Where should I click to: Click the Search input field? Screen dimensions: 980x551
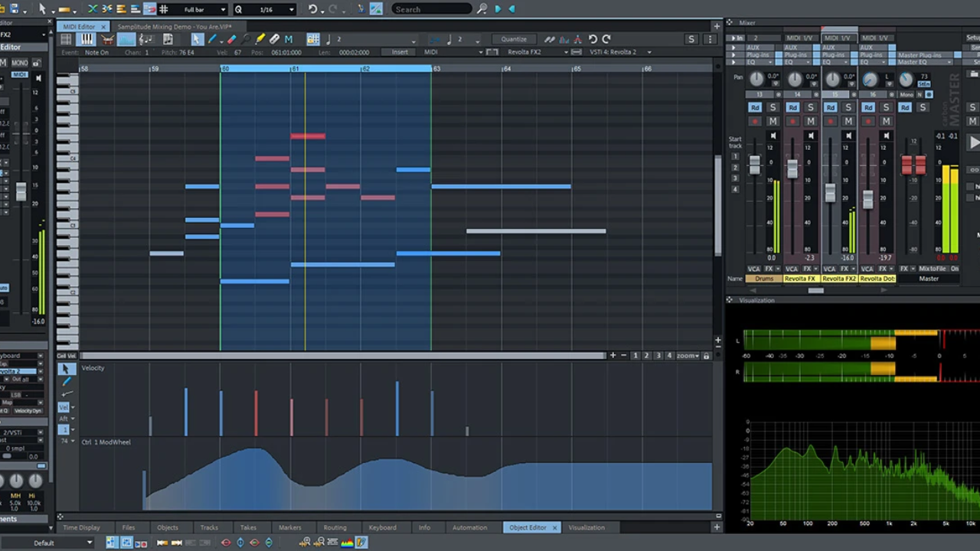pyautogui.click(x=431, y=9)
